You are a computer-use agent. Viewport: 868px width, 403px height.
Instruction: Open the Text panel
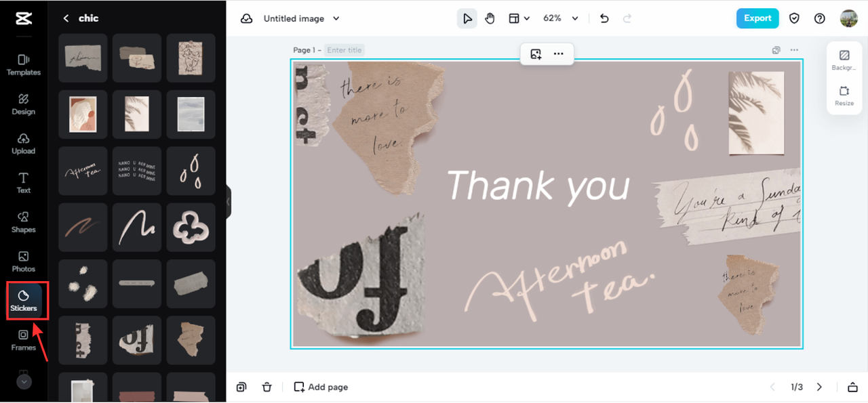pyautogui.click(x=23, y=183)
